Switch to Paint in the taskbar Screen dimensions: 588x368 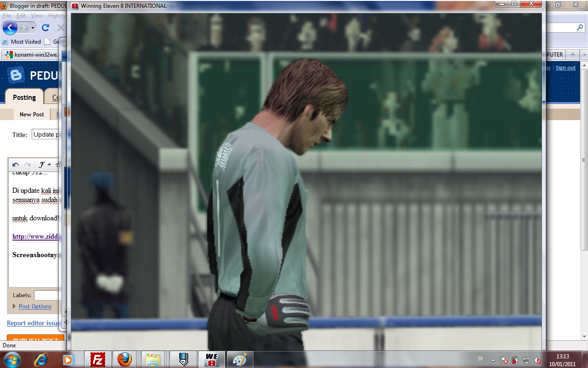pyautogui.click(x=239, y=359)
